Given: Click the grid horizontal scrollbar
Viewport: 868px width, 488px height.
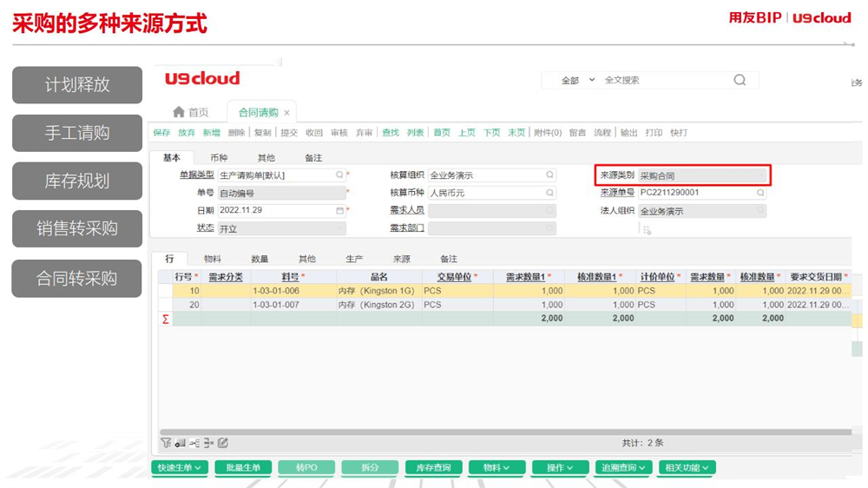Looking at the screenshot, I should tap(505, 432).
